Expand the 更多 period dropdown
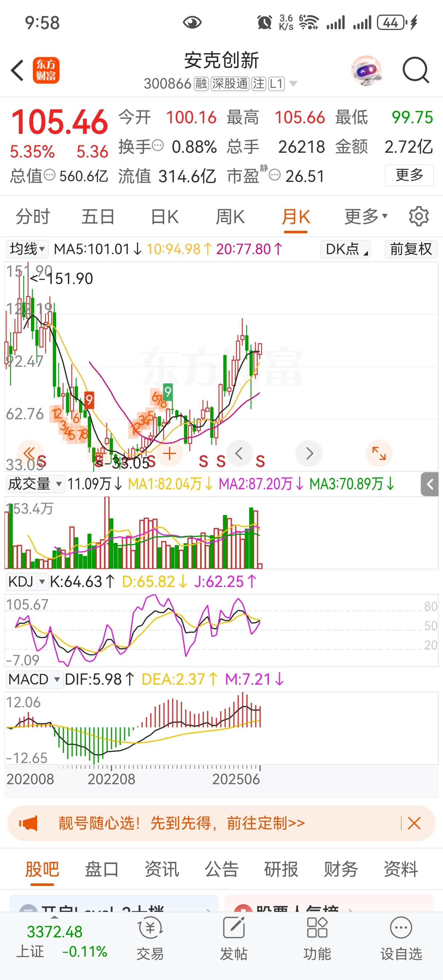The height and width of the screenshot is (980, 443). (x=366, y=217)
